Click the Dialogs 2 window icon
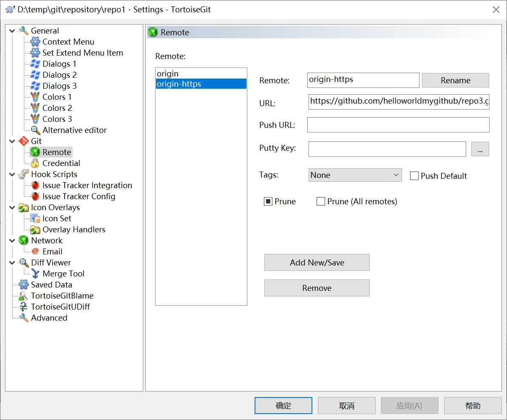This screenshot has width=507, height=420. [x=35, y=75]
